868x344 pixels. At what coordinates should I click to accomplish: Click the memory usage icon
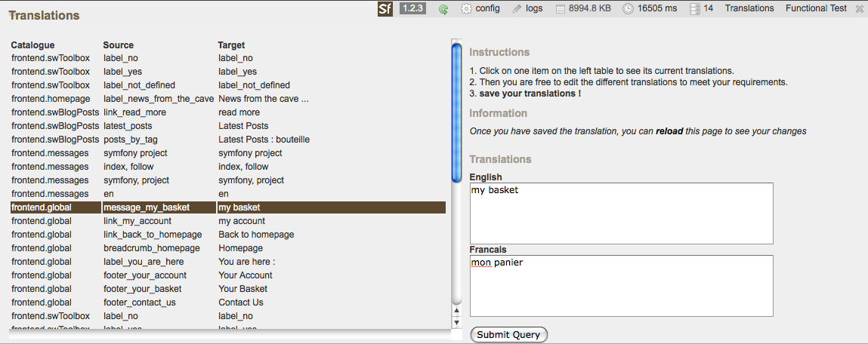click(x=561, y=9)
